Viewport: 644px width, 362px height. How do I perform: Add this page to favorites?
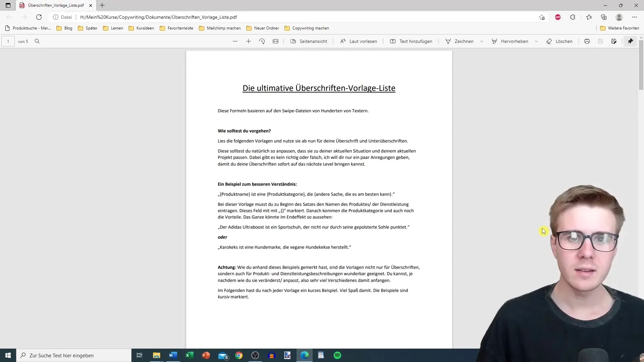pos(542,17)
